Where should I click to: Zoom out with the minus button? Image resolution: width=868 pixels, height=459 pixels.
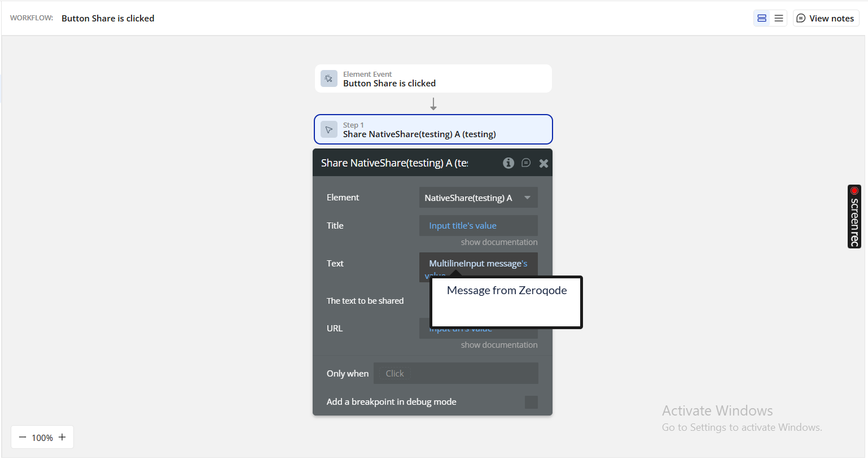(x=23, y=437)
